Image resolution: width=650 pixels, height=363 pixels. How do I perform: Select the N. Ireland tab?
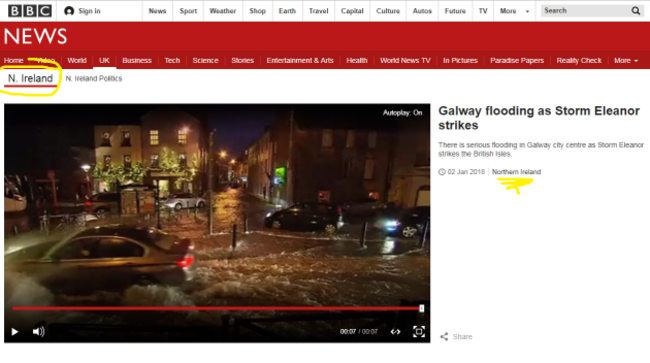[x=31, y=78]
